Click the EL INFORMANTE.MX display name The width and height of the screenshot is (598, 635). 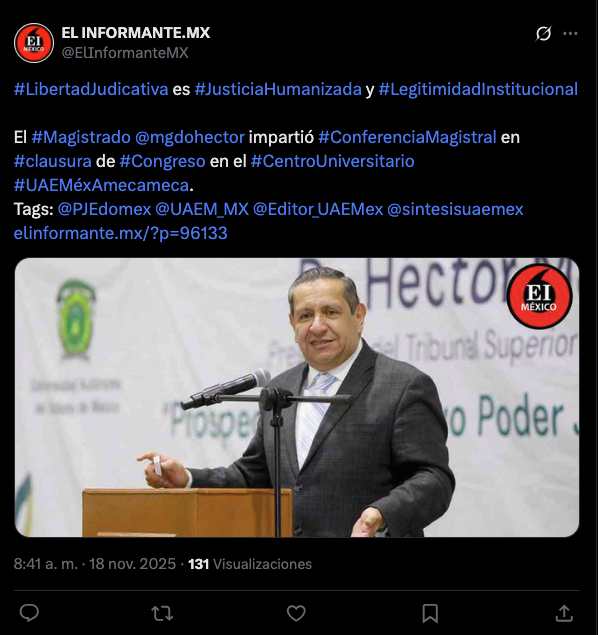click(136, 33)
